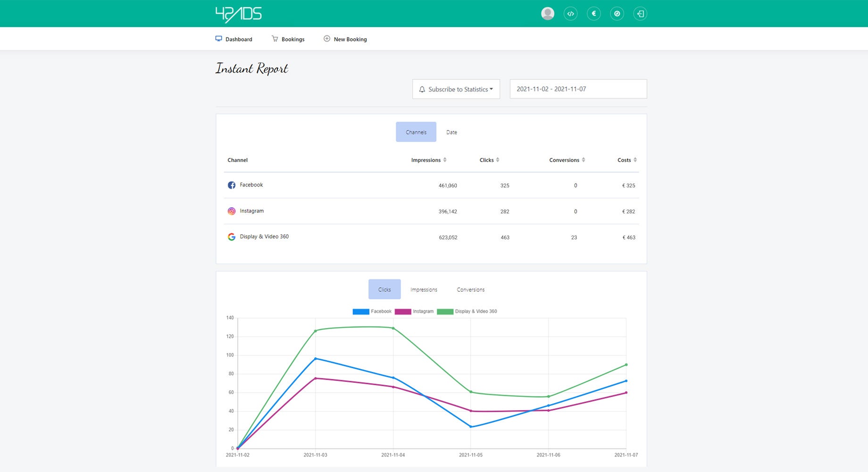Click the bell icon on Subscribe button
The width and height of the screenshot is (868, 472).
422,89
